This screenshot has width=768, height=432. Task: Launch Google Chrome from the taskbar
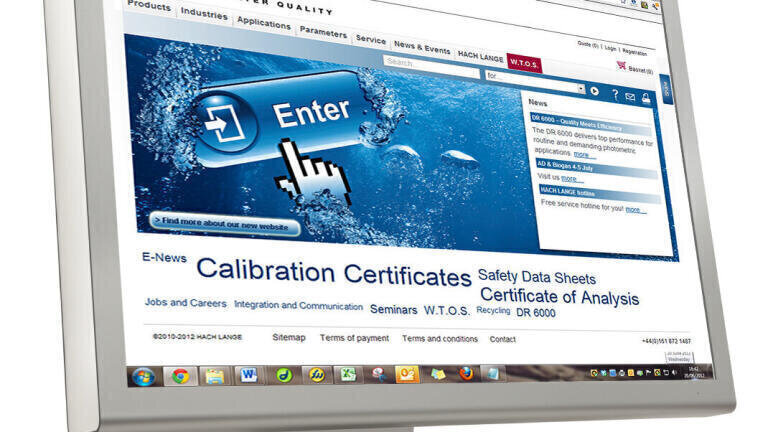point(180,376)
